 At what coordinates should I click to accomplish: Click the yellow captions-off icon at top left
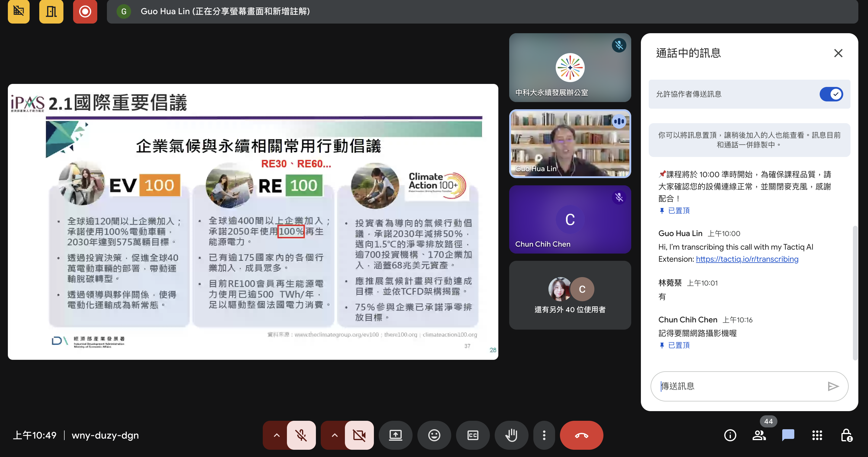pos(19,11)
